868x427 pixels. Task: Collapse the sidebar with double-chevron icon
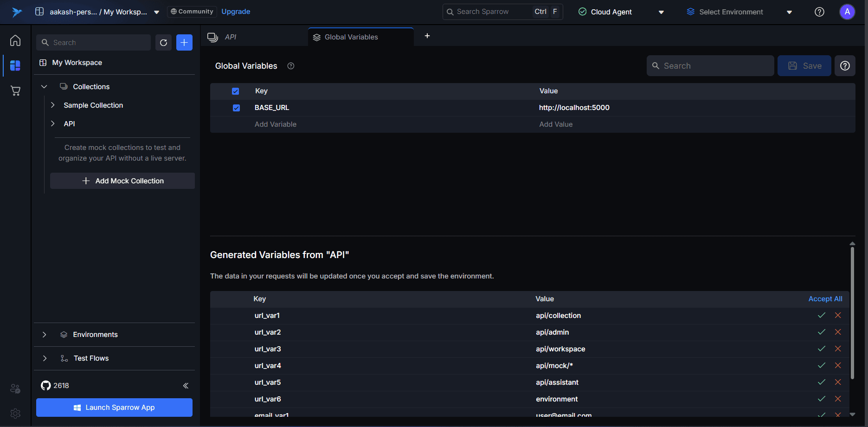coord(186,386)
